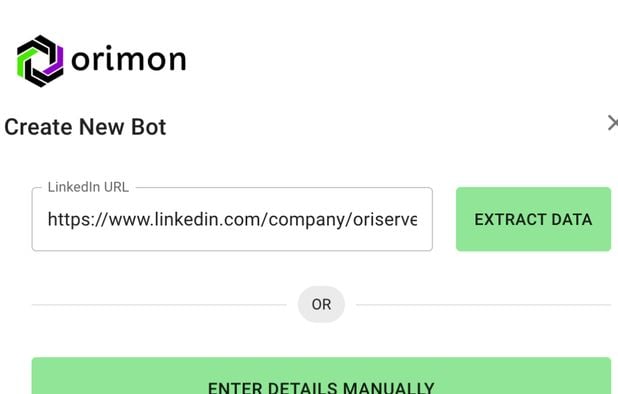Image resolution: width=618 pixels, height=394 pixels.
Task: Close the Create New Bot dialog
Action: pyautogui.click(x=613, y=123)
